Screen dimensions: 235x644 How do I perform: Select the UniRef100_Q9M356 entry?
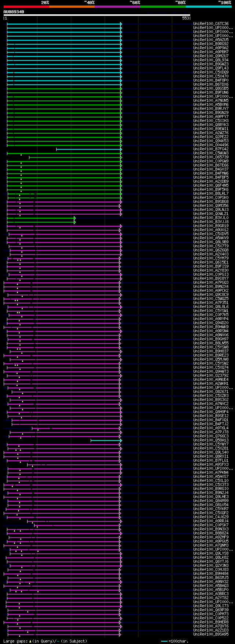pos(211,206)
